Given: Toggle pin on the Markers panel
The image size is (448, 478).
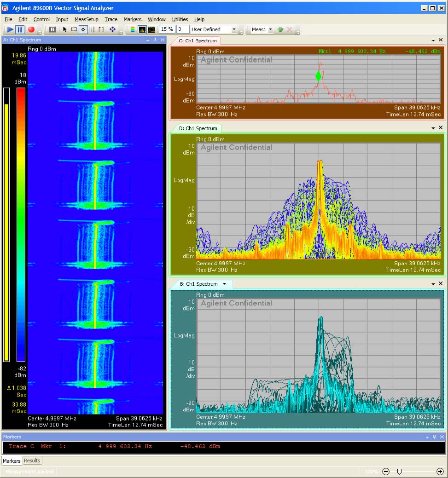Looking at the screenshot, I should 434,437.
